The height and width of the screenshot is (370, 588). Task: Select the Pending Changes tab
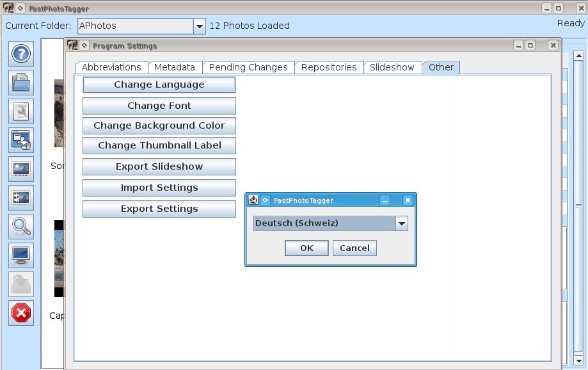[249, 67]
